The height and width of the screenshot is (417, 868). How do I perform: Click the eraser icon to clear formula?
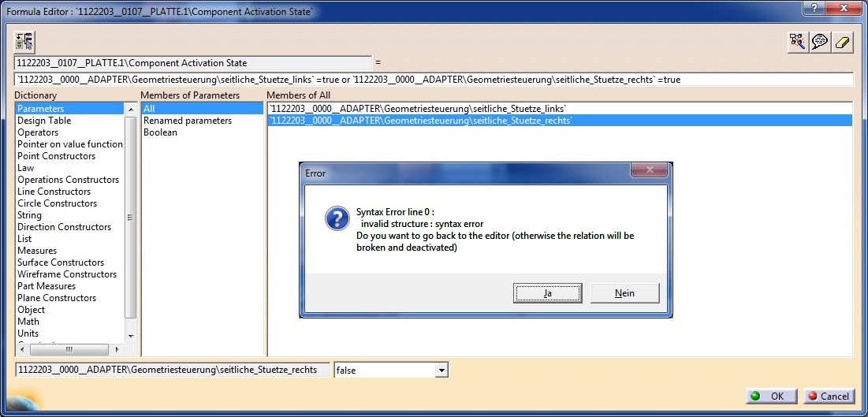point(841,42)
